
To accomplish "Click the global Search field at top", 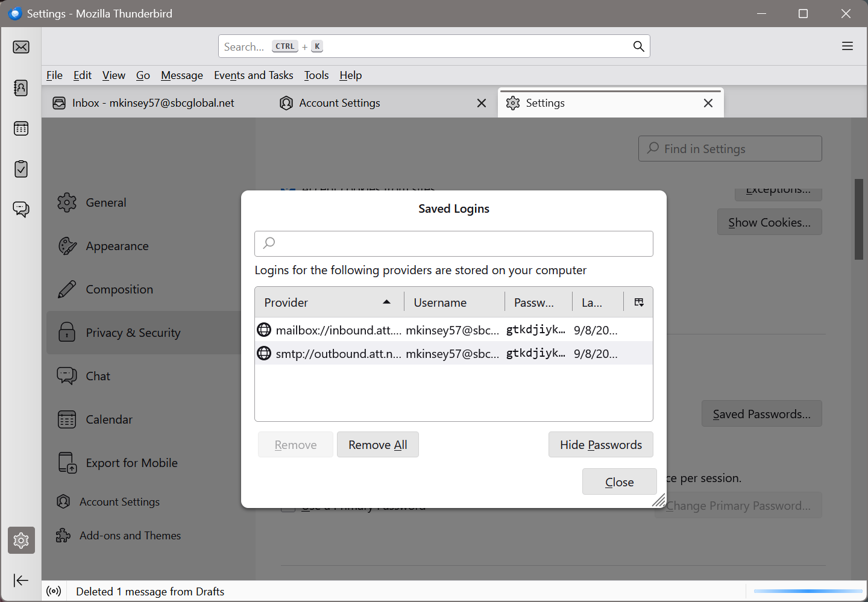I will click(x=434, y=46).
